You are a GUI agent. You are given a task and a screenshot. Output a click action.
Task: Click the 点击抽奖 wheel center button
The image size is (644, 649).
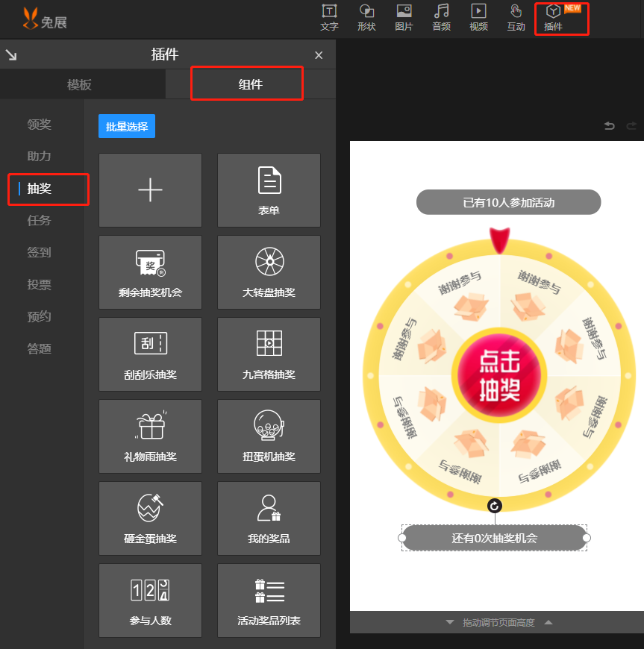tap(499, 375)
